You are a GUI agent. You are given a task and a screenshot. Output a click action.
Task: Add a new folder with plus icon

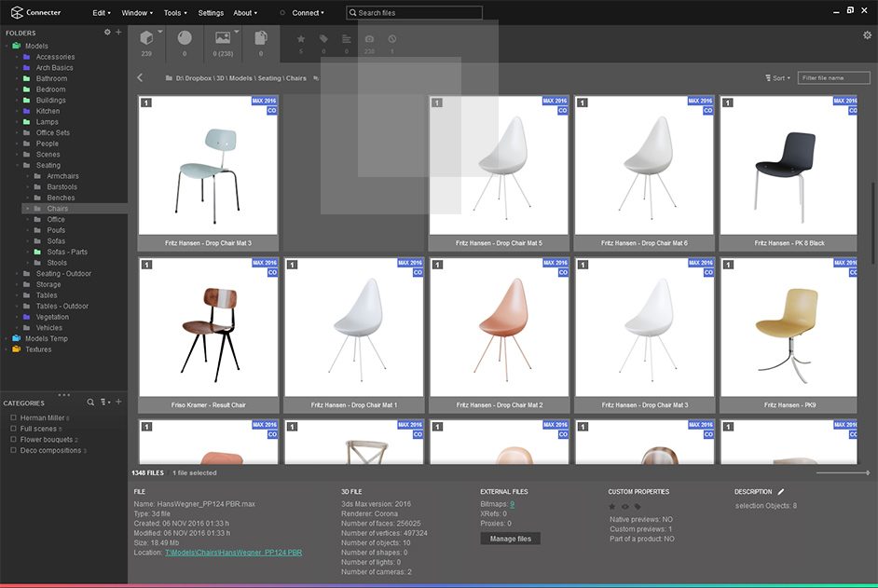pyautogui.click(x=118, y=33)
